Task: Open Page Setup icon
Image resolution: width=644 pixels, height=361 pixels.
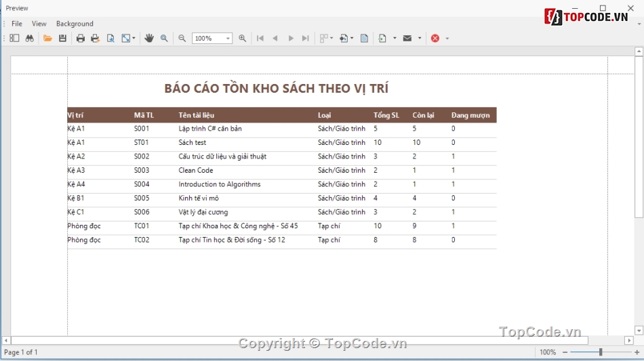Action: 110,38
